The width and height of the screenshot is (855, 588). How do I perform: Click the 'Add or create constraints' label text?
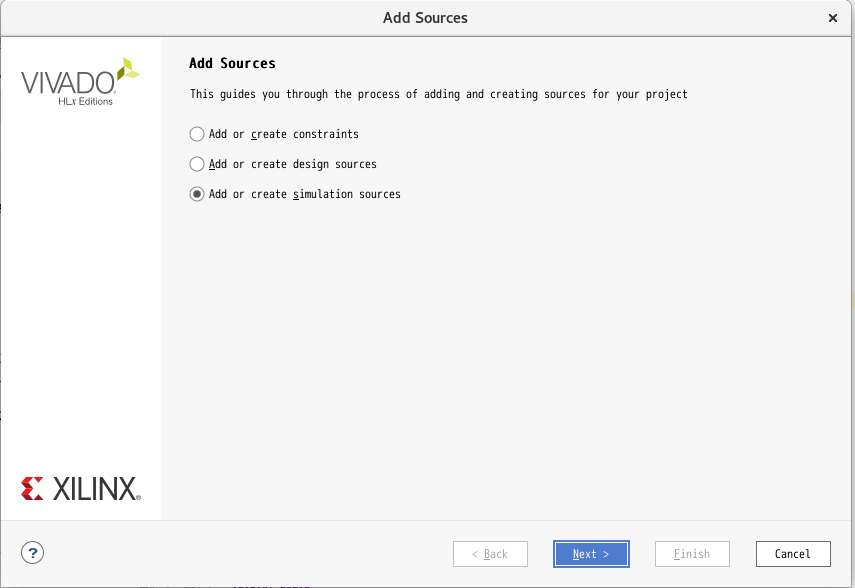pyautogui.click(x=284, y=134)
